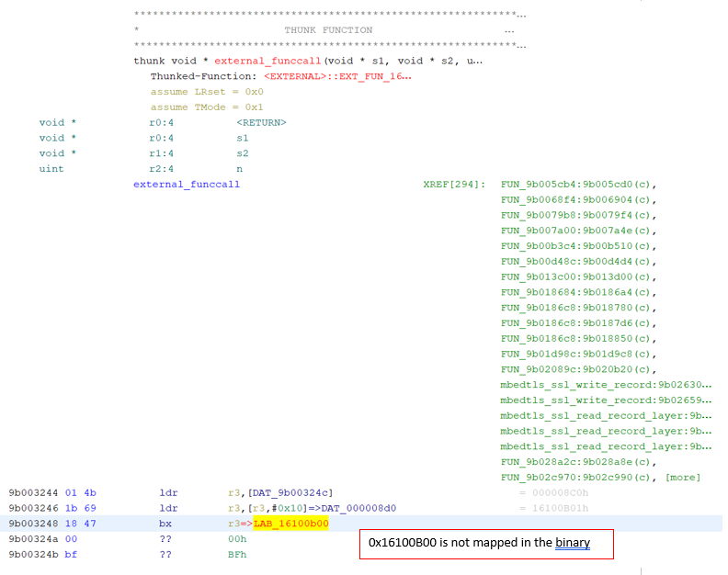Click the uint n parameter name

(240, 169)
